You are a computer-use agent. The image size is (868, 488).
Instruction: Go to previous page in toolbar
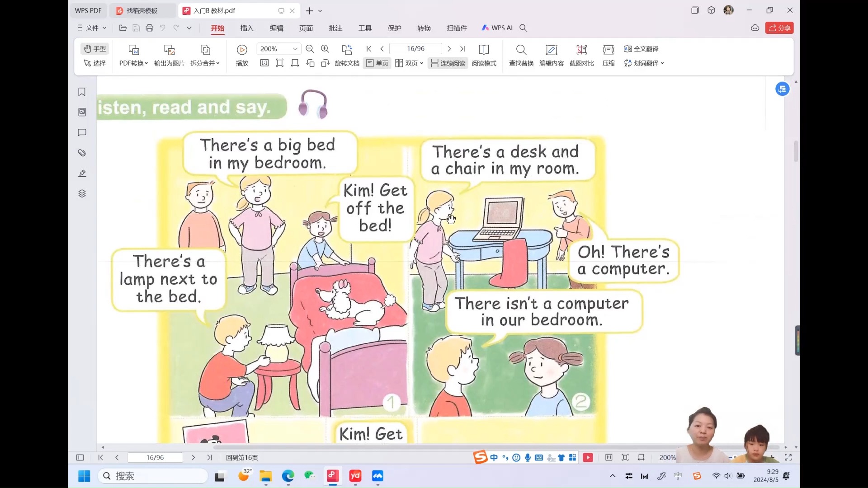click(382, 49)
